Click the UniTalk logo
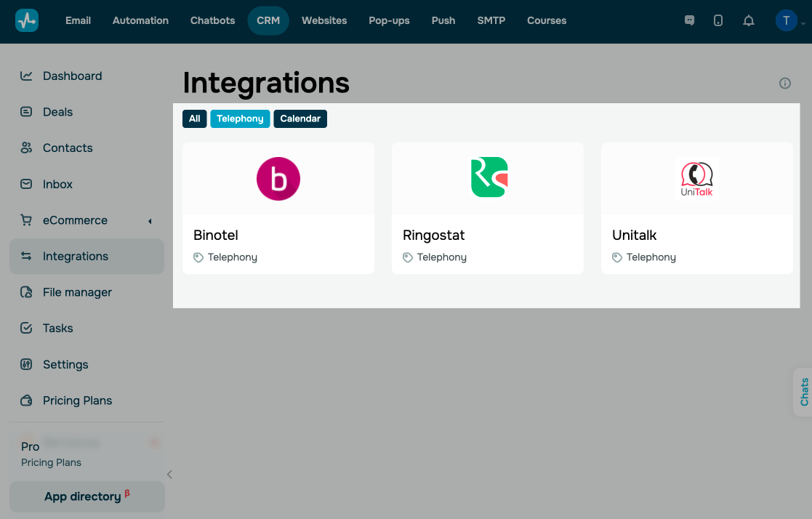812x519 pixels. coord(697,179)
